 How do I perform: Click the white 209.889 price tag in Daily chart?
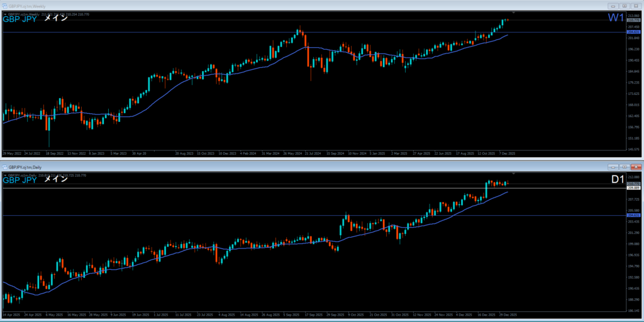click(x=634, y=187)
